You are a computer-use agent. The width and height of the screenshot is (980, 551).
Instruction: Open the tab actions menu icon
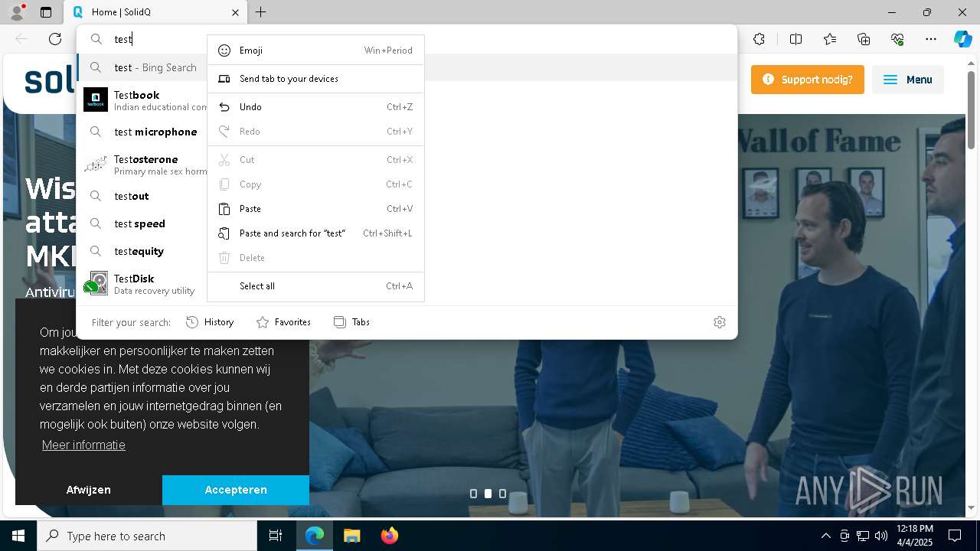pos(46,12)
